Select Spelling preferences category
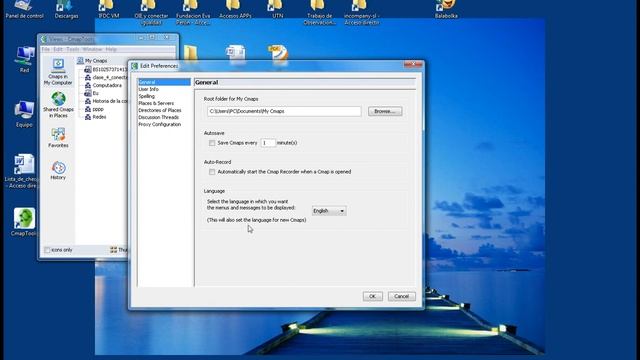 click(x=147, y=96)
